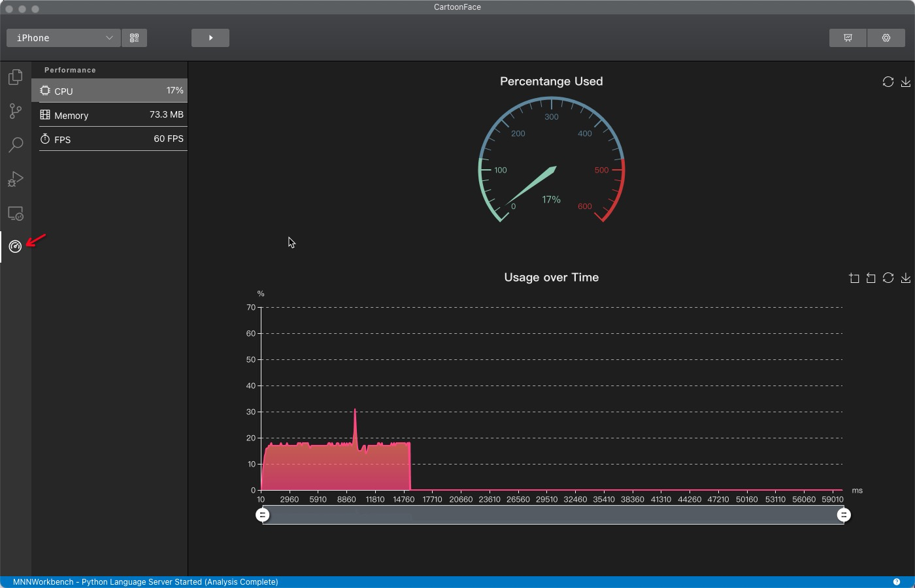The image size is (915, 588).
Task: Open the Source Control branch icon
Action: coord(15,111)
